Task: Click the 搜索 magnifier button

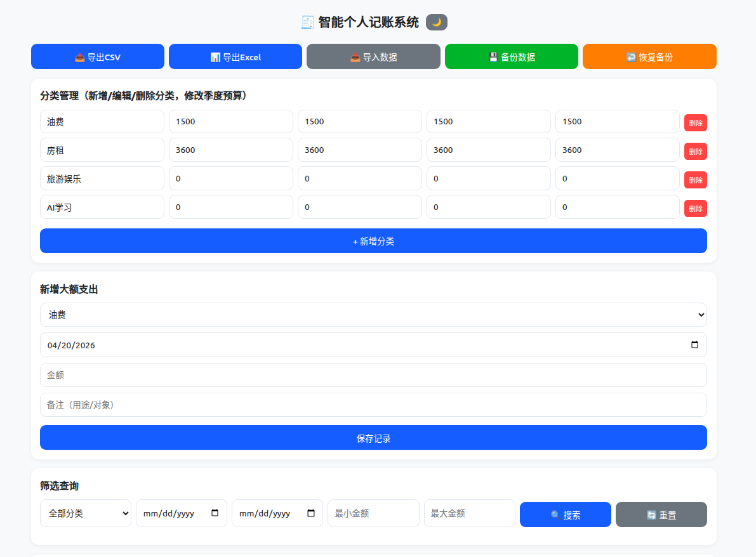Action: tap(565, 514)
